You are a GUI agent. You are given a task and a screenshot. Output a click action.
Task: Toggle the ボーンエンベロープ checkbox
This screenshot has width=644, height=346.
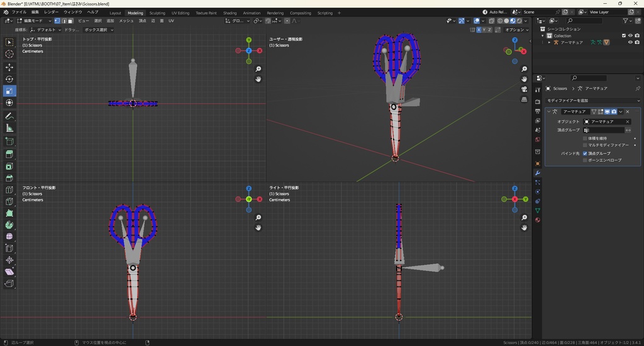coord(586,160)
